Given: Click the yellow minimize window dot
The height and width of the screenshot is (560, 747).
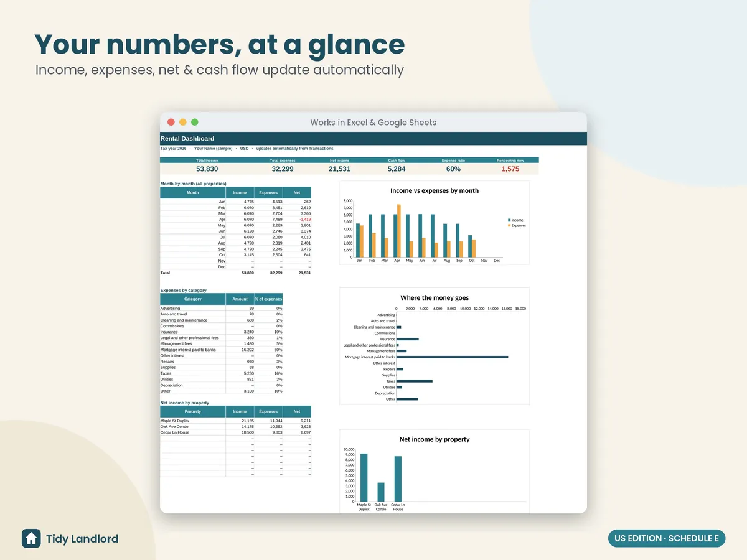Looking at the screenshot, I should (183, 123).
